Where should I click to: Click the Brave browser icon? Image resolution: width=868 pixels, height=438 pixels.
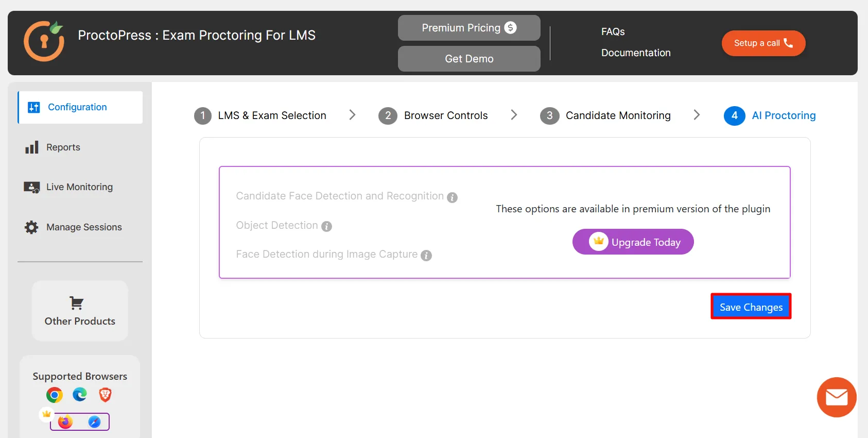tap(105, 395)
